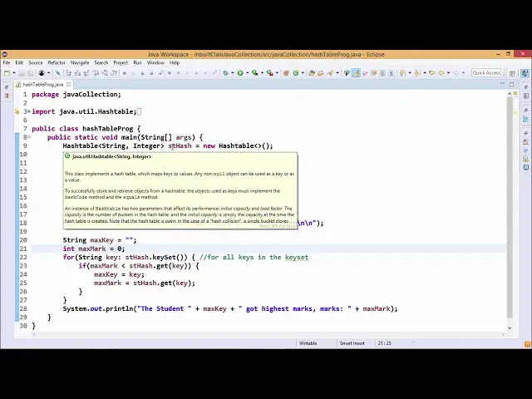Viewport: 532px width, 399px height.
Task: Click the line 3 import warning marker
Action: [x=17, y=111]
